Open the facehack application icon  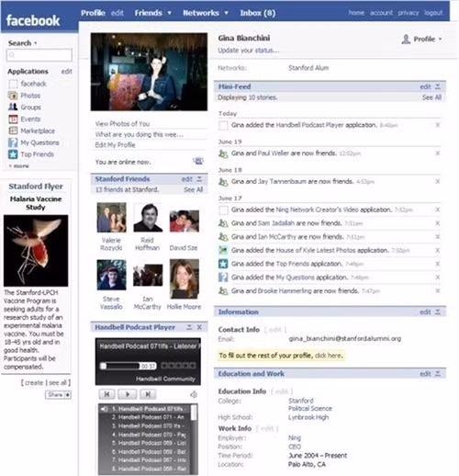(x=13, y=84)
